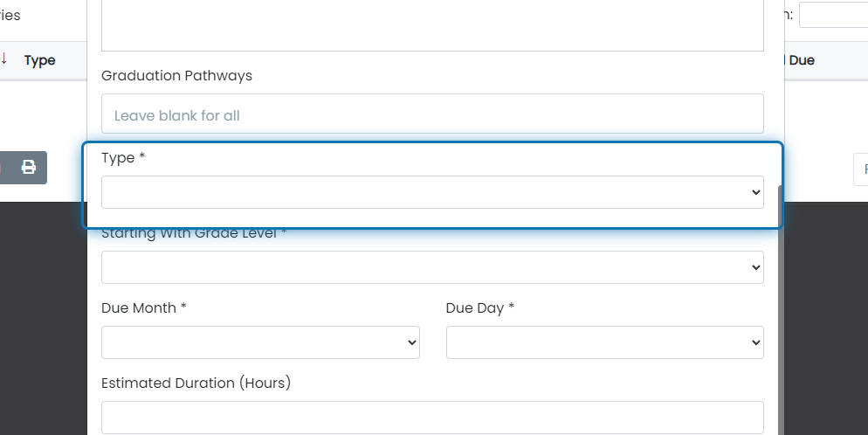This screenshot has width=868, height=435.
Task: Click the "Graduation Pathways" label text
Action: point(176,75)
